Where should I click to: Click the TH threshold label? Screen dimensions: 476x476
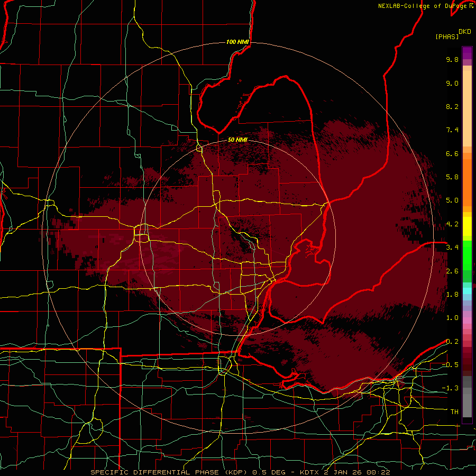[454, 412]
